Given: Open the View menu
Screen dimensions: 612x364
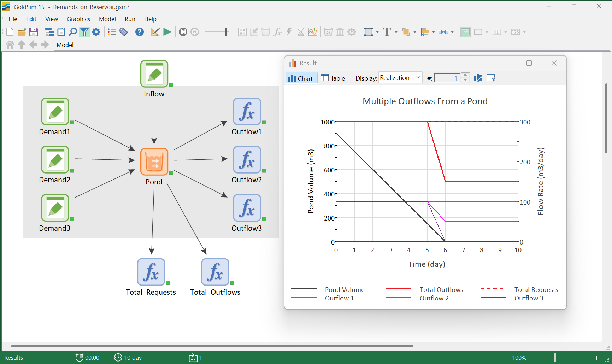Looking at the screenshot, I should click(52, 19).
